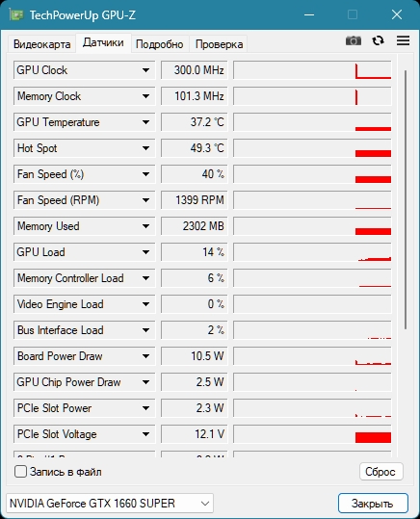Click the GPU-Z app icon in title bar
This screenshot has width=420, height=519.
tap(16, 14)
